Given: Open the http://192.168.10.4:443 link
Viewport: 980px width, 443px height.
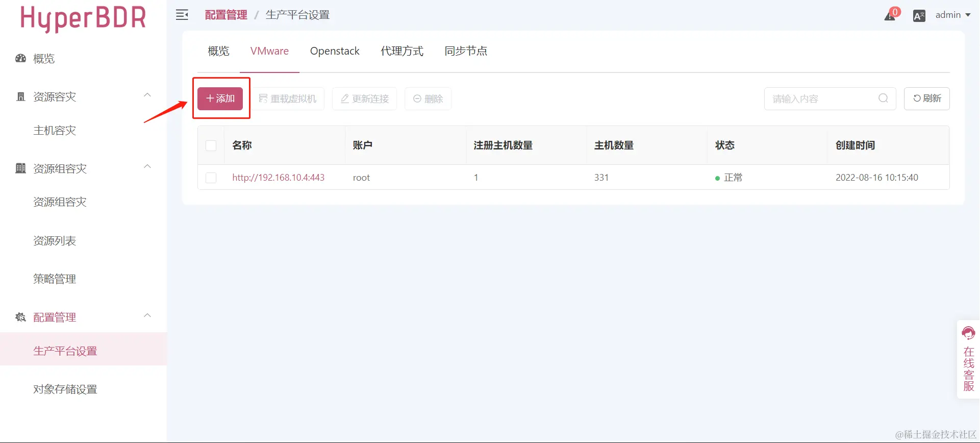Looking at the screenshot, I should (x=279, y=178).
